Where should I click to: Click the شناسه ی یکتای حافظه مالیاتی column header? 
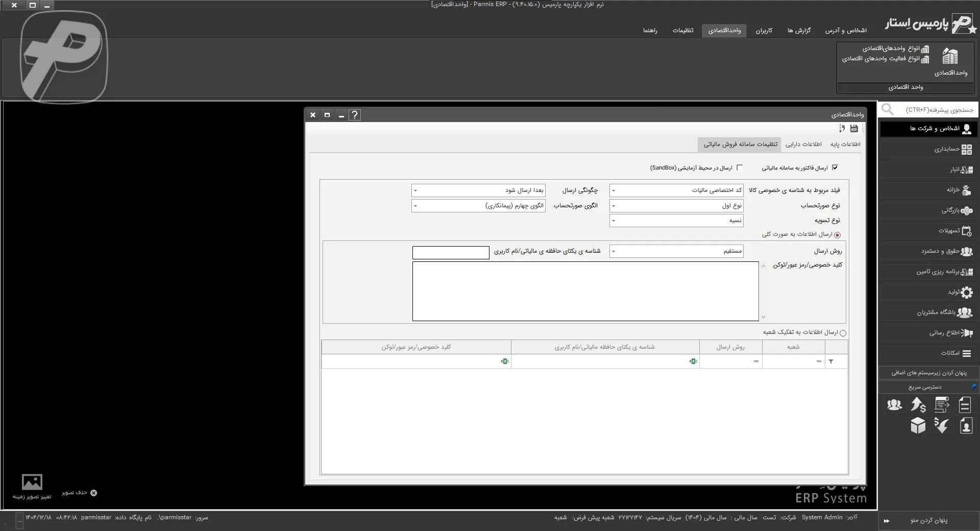pos(605,347)
